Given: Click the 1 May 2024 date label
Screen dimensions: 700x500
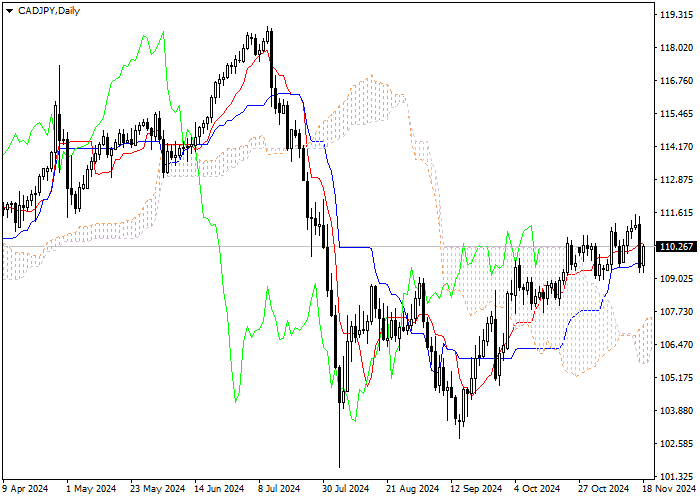Looking at the screenshot, I should (x=91, y=489).
